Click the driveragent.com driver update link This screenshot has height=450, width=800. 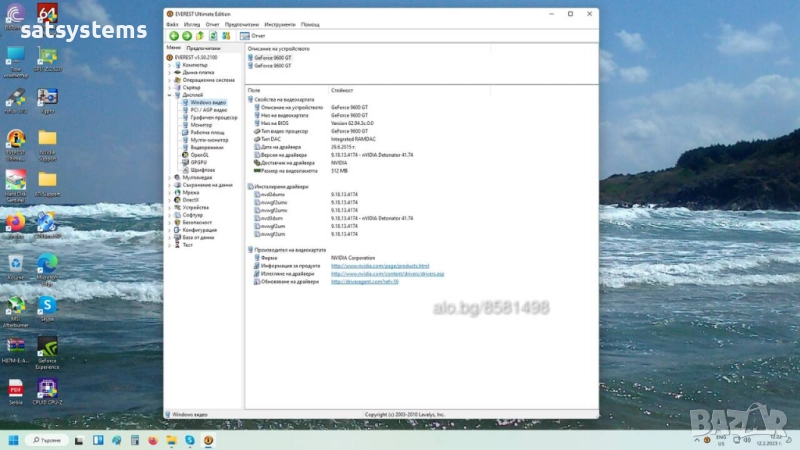click(365, 282)
